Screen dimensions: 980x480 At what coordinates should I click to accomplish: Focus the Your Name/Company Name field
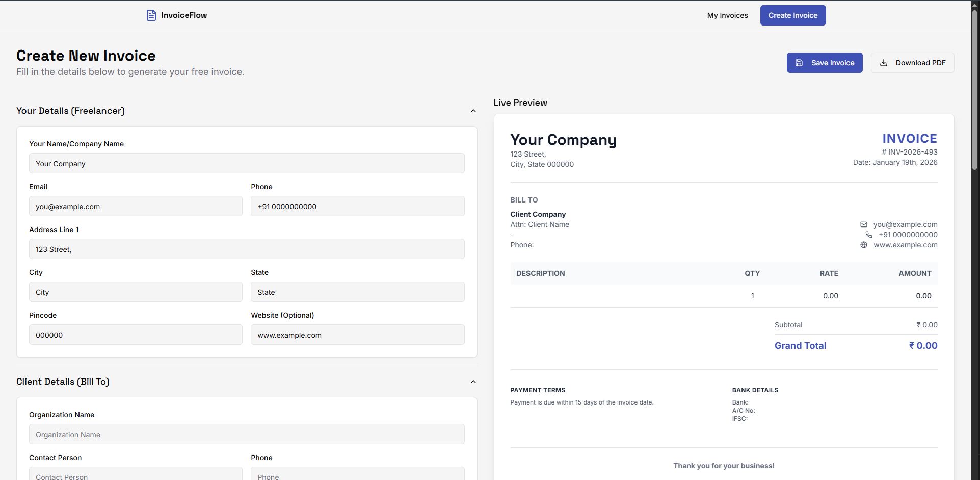click(x=247, y=164)
